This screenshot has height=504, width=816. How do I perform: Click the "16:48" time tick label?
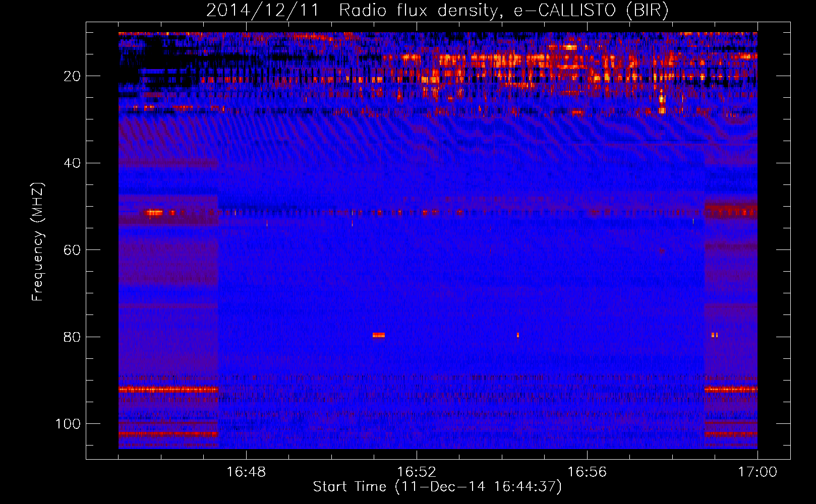coord(246,472)
